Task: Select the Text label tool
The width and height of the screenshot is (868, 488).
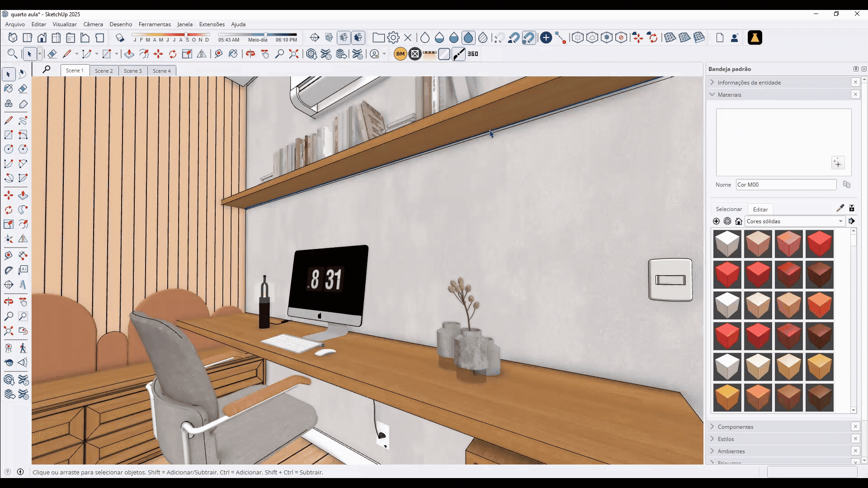Action: [x=23, y=270]
